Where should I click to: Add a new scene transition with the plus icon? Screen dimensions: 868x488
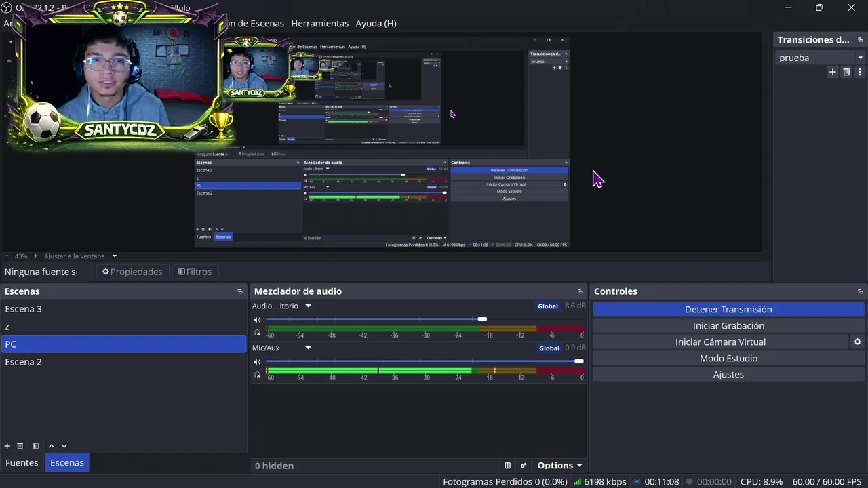(x=833, y=72)
